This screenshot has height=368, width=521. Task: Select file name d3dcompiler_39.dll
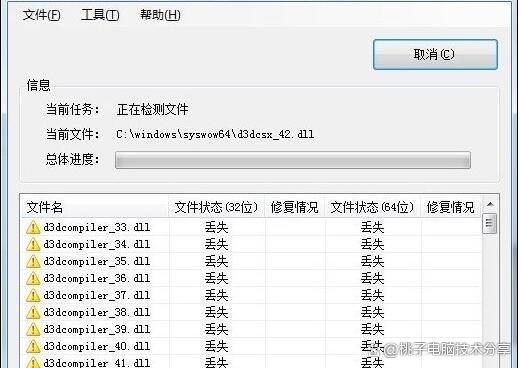(x=97, y=329)
